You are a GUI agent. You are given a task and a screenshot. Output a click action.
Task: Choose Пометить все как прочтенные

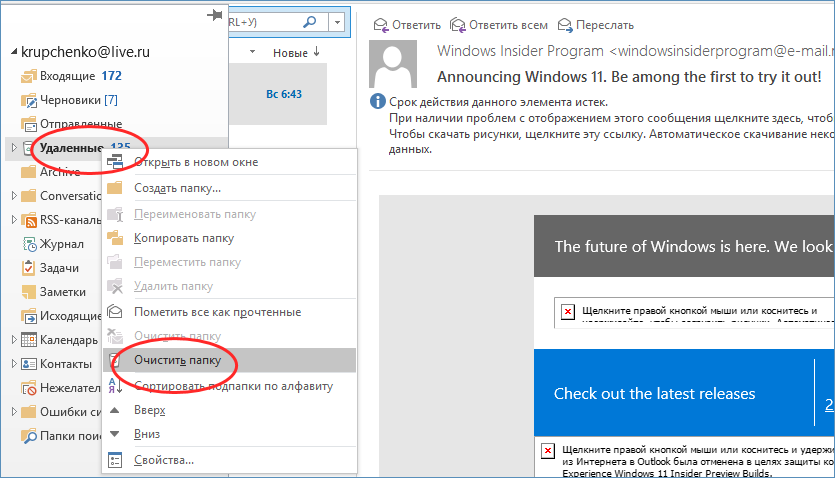click(x=229, y=312)
